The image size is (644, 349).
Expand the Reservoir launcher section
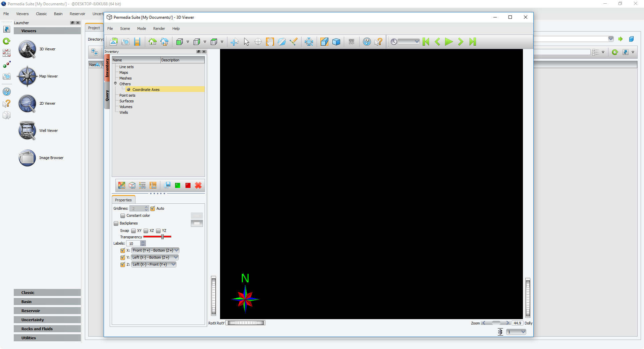47,311
